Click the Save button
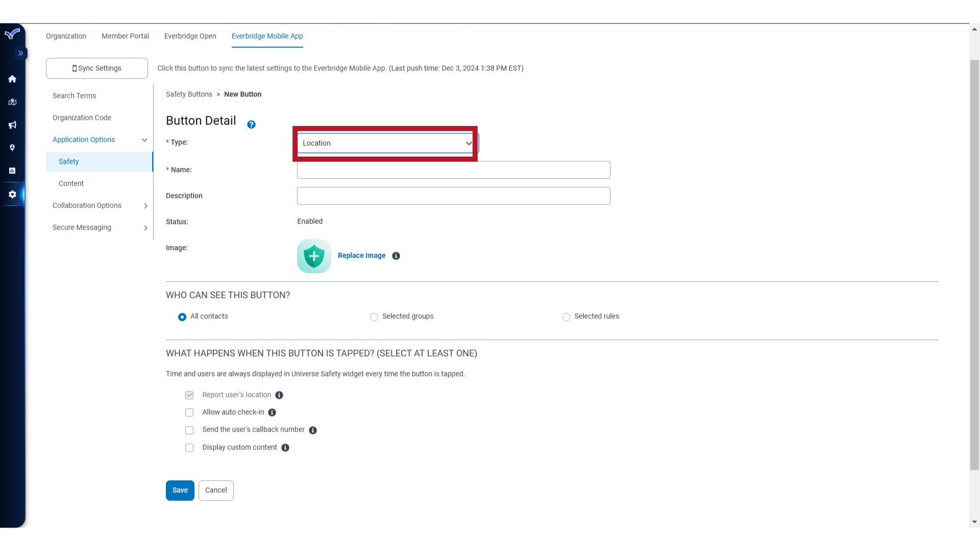This screenshot has height=551, width=980. tap(180, 490)
